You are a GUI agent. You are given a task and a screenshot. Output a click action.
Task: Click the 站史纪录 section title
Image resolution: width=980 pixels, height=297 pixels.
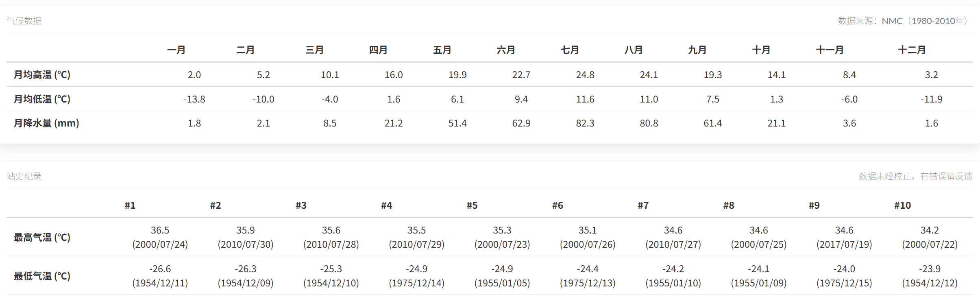click(x=24, y=176)
